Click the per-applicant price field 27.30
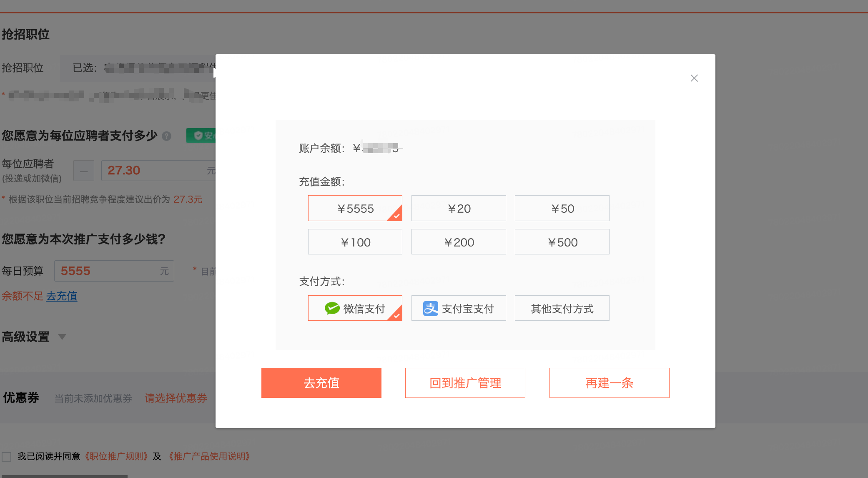868x478 pixels. [158, 171]
